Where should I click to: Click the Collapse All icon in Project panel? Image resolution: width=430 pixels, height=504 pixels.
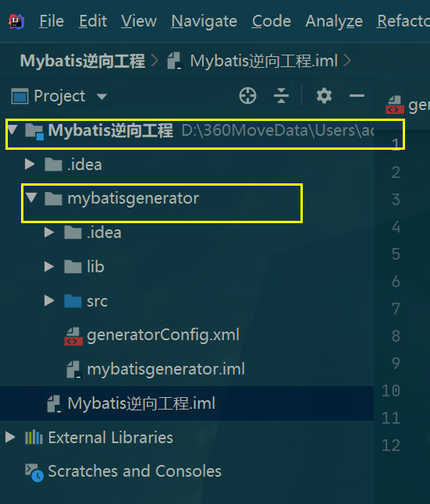[281, 96]
